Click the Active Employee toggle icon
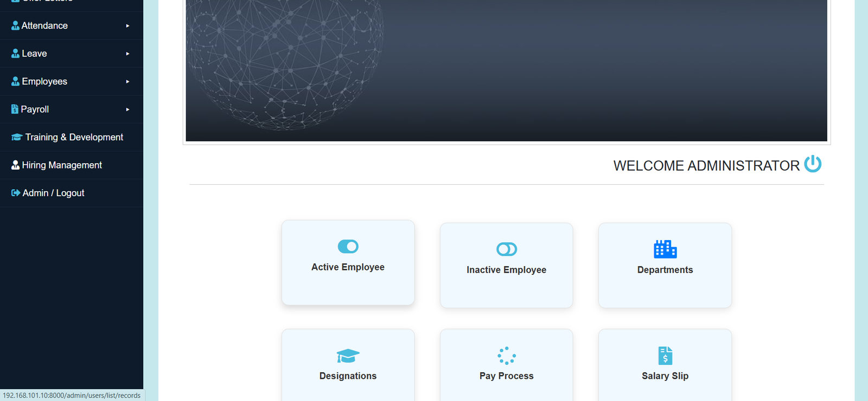Screen dimensions: 868x401 (348, 247)
